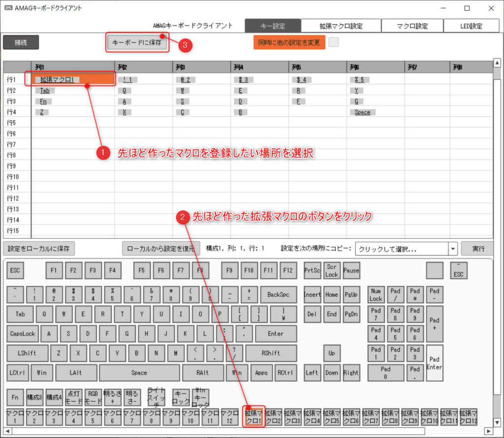Click the 拡張マクロ1 key on the virtual keyboard
The height and width of the screenshot is (438, 504).
click(253, 415)
